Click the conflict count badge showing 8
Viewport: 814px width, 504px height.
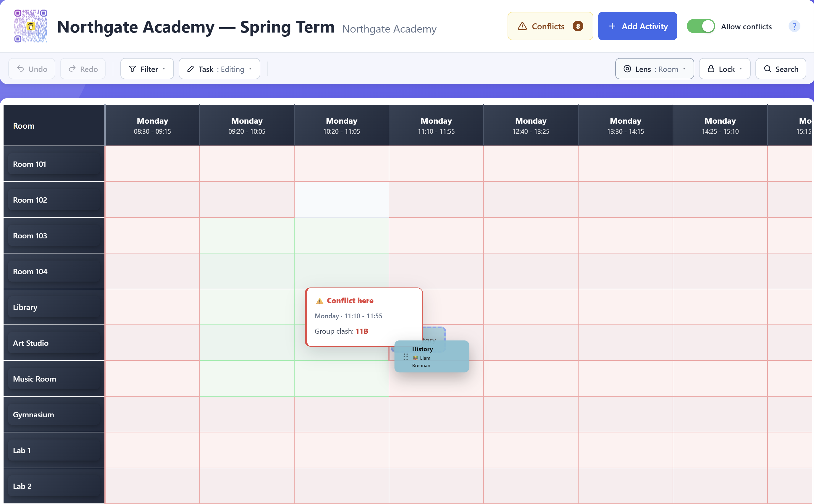coord(578,26)
